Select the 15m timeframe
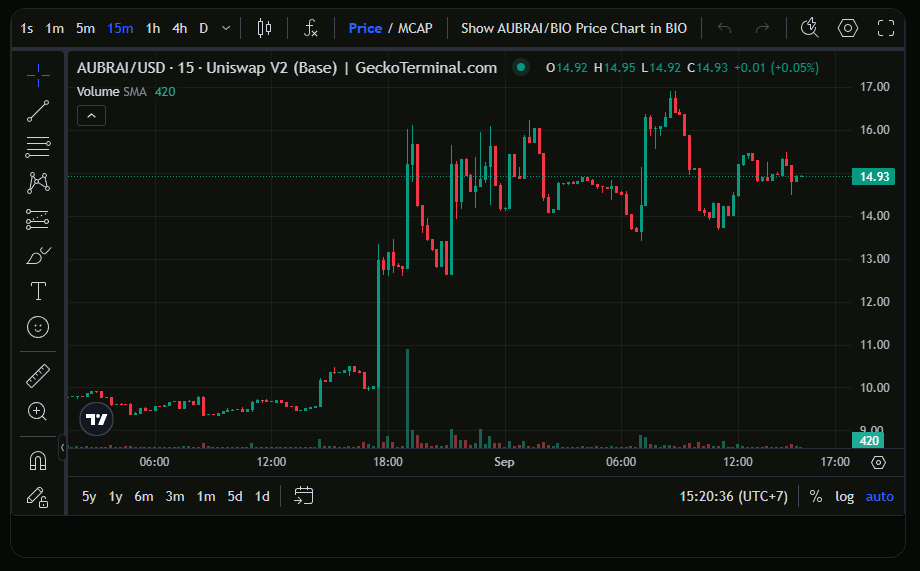This screenshot has height=571, width=920. [x=120, y=28]
